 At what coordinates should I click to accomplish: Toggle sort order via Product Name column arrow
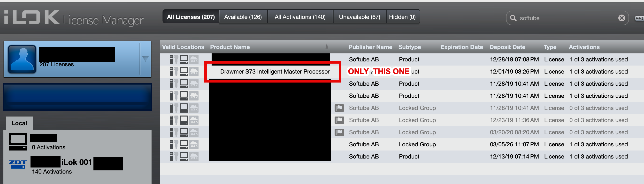(x=327, y=46)
